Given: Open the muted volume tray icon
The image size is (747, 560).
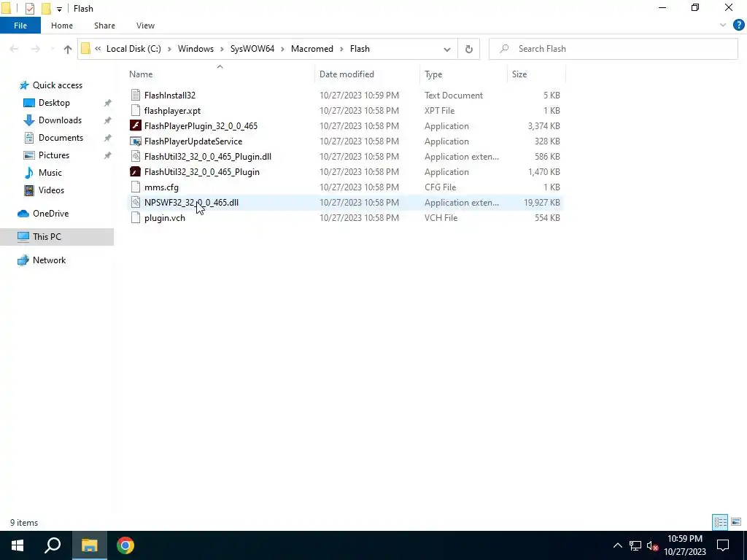Looking at the screenshot, I should (x=653, y=545).
